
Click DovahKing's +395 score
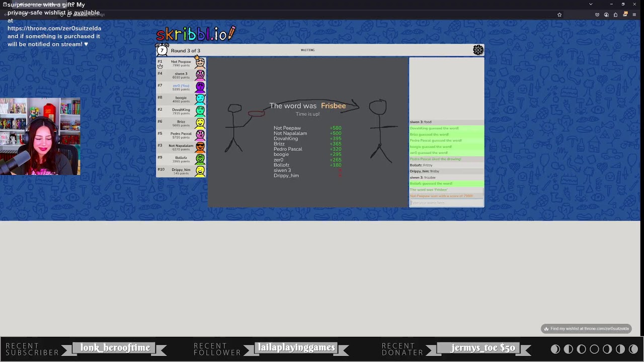(x=336, y=139)
